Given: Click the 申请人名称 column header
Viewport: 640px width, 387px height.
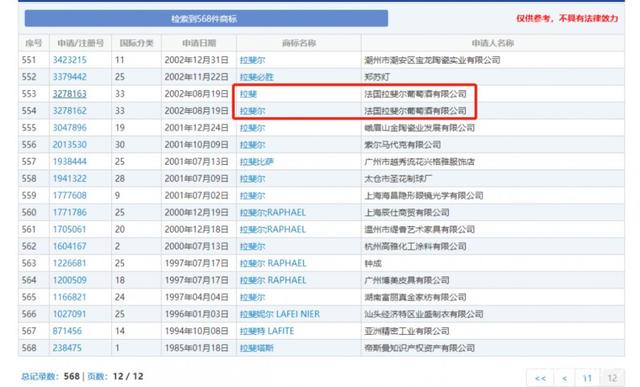Looking at the screenshot, I should pos(493,43).
